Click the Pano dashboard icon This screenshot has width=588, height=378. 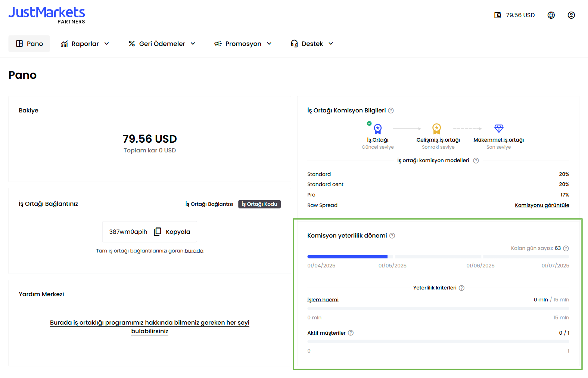[19, 44]
